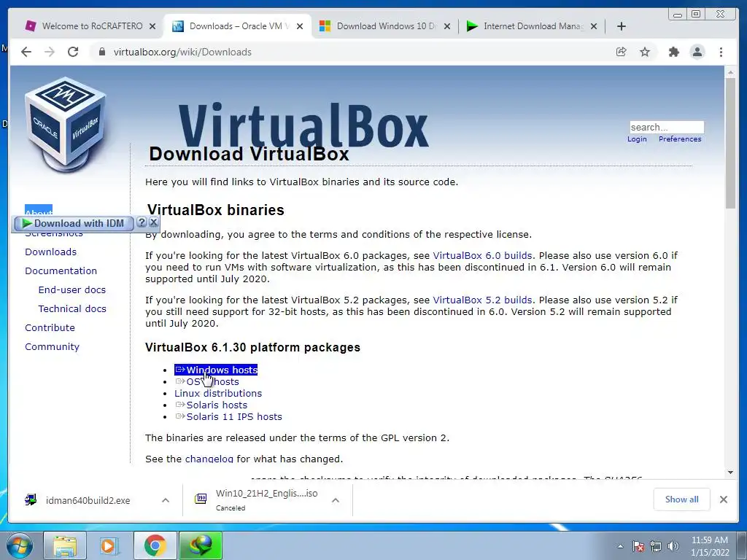Open network tray icon

tap(656, 546)
